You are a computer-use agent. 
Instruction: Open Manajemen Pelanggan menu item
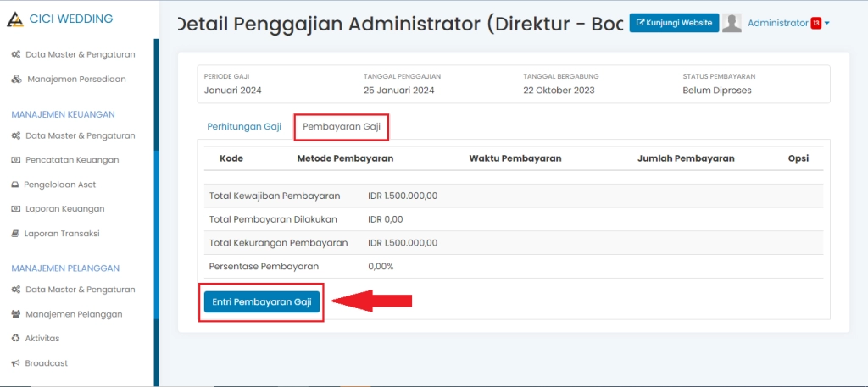(75, 314)
